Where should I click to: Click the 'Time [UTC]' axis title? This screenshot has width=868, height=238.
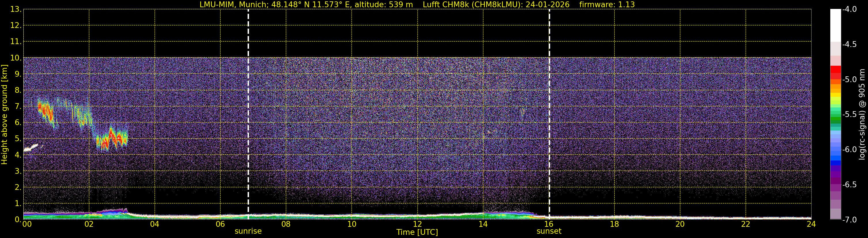tap(417, 232)
